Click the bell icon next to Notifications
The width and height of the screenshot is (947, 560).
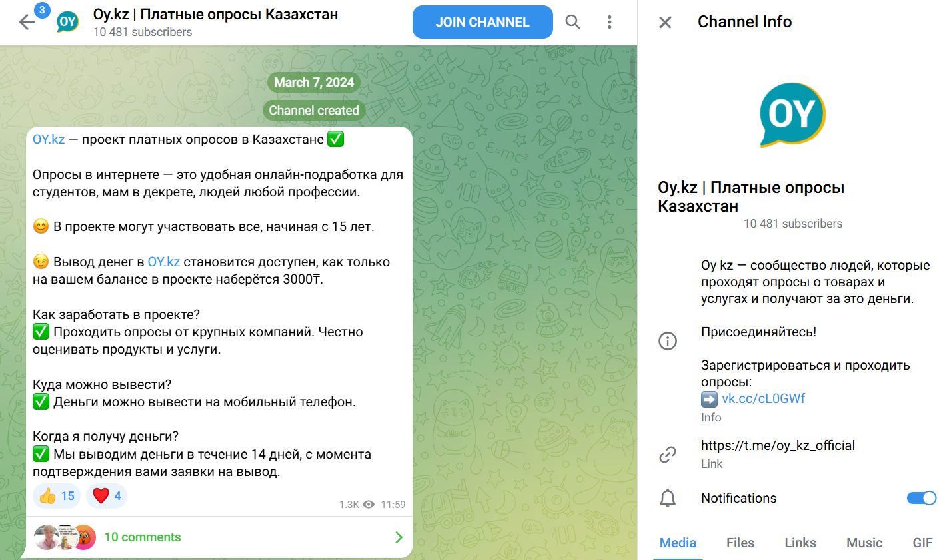point(667,498)
